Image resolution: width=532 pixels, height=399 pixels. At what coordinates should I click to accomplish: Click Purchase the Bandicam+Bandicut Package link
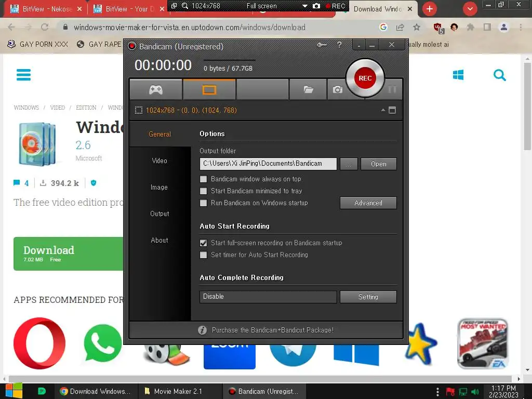272,330
